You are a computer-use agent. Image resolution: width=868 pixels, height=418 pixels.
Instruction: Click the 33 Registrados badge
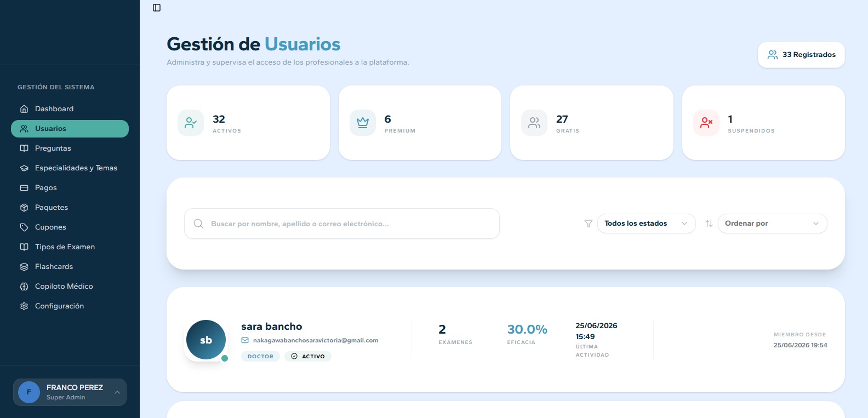click(801, 55)
